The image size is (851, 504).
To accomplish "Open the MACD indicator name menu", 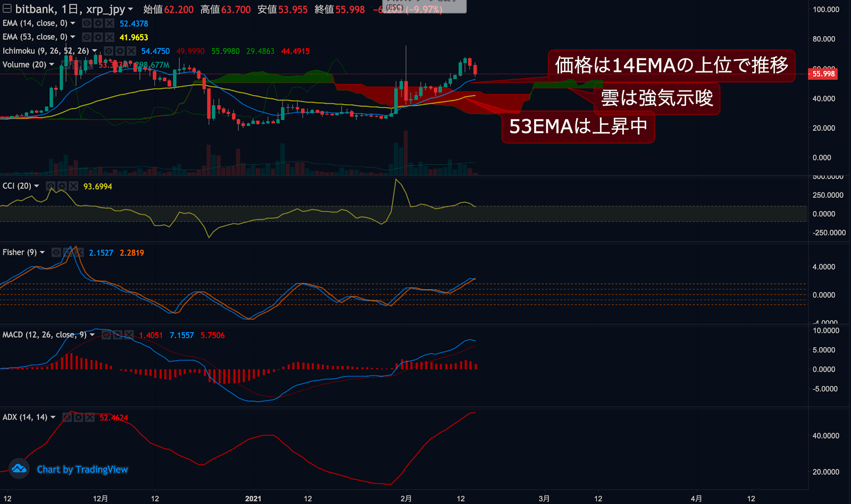I will pyautogui.click(x=92, y=335).
